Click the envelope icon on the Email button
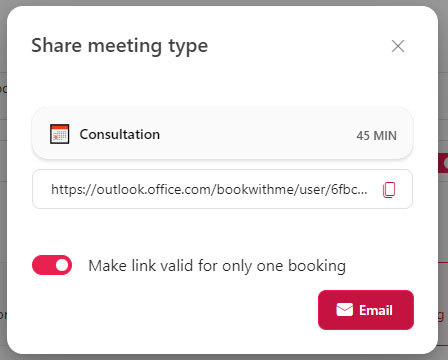This screenshot has width=448, height=360. (344, 310)
